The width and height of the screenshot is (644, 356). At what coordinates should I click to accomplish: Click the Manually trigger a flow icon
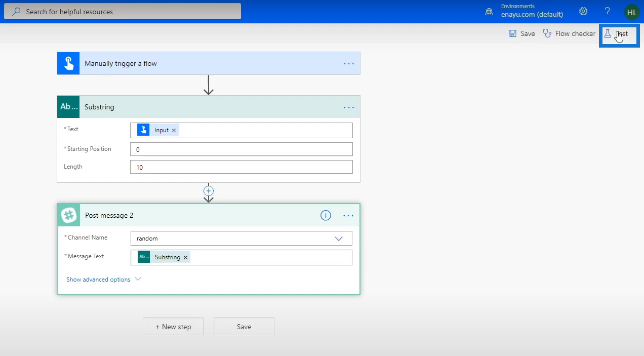click(68, 63)
